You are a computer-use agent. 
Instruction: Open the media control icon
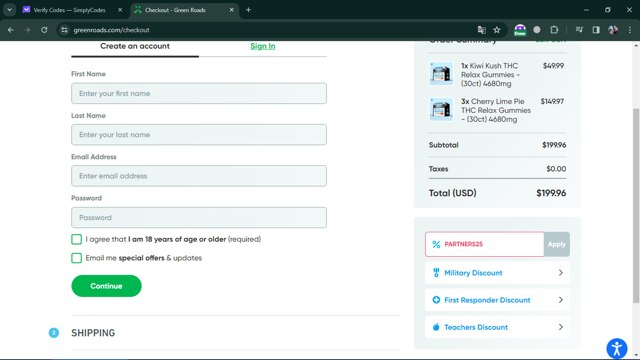tap(579, 30)
